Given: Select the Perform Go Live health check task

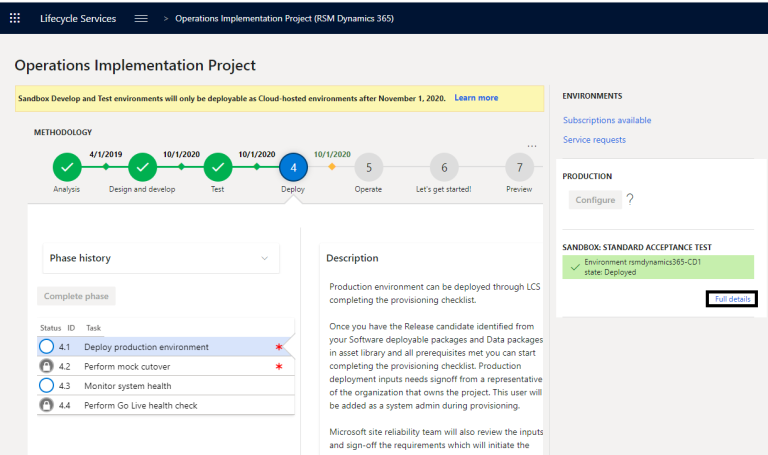Looking at the screenshot, I should [x=141, y=404].
